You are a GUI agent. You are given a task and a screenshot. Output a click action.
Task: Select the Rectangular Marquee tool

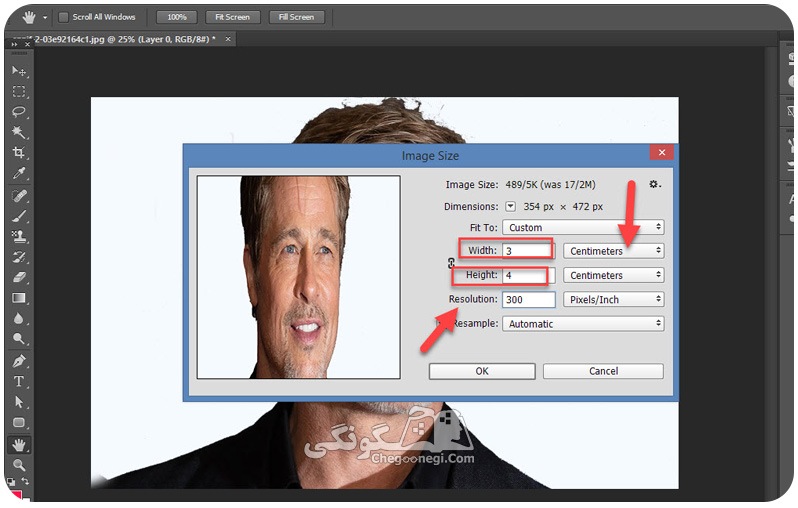pos(19,92)
